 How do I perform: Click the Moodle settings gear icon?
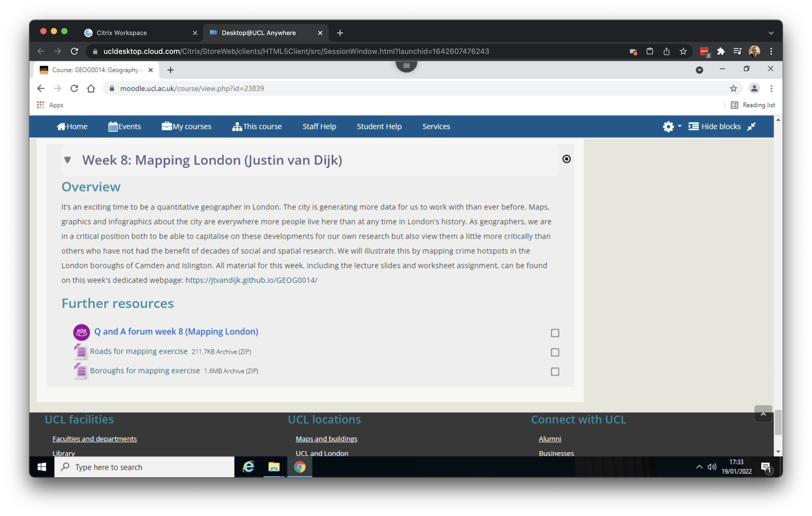[x=668, y=127]
